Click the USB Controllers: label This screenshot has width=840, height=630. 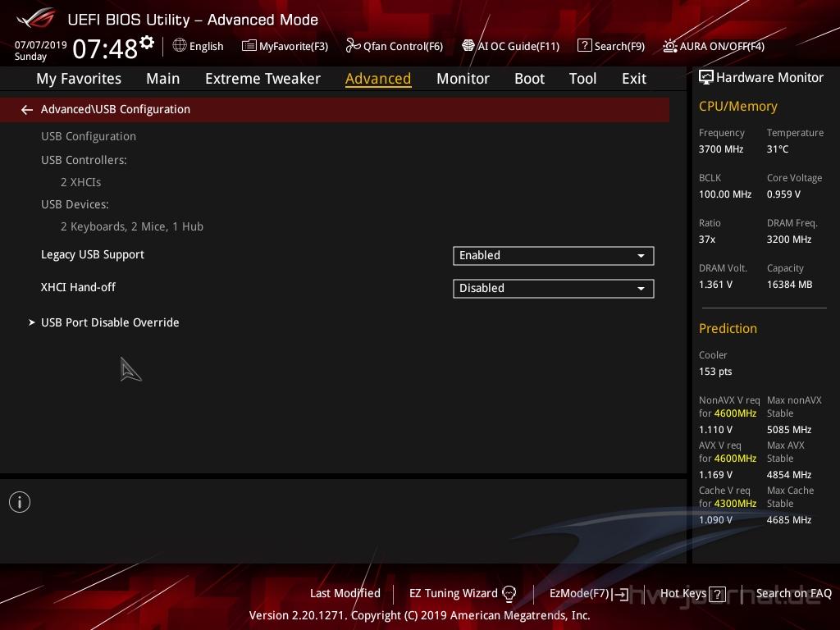[84, 160]
